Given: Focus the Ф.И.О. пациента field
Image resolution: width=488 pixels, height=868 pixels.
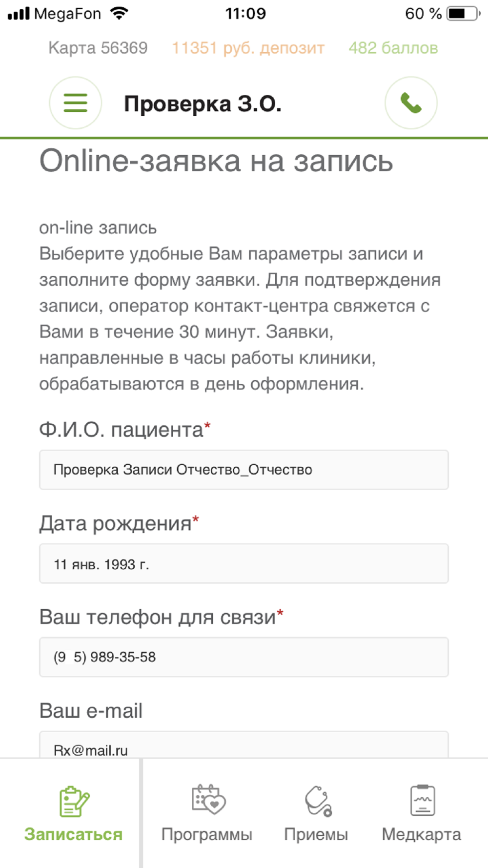Looking at the screenshot, I should [x=244, y=470].
